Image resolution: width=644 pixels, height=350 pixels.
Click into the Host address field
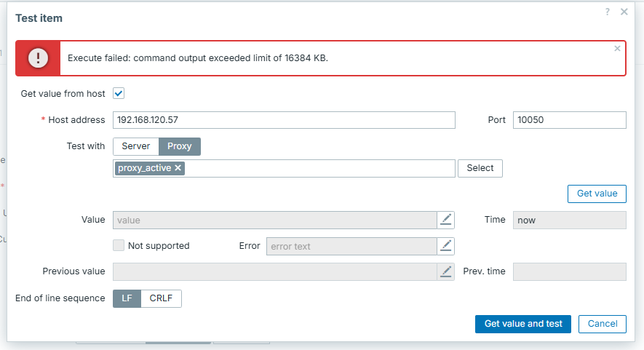click(284, 120)
